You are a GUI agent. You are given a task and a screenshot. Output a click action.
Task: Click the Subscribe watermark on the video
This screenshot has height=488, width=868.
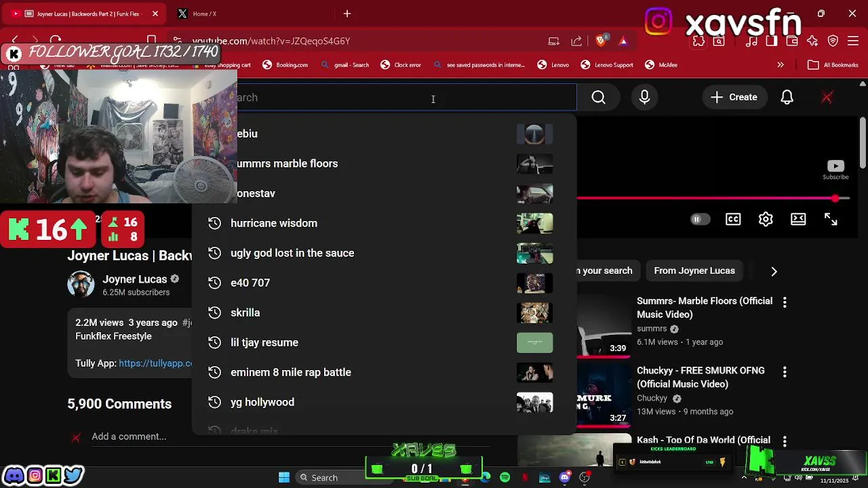[x=835, y=169]
